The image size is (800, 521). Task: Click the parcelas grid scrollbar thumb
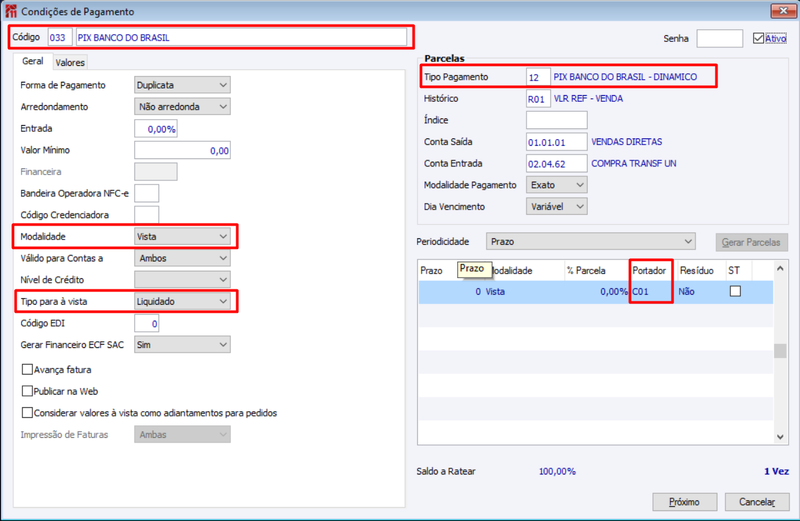(x=780, y=351)
